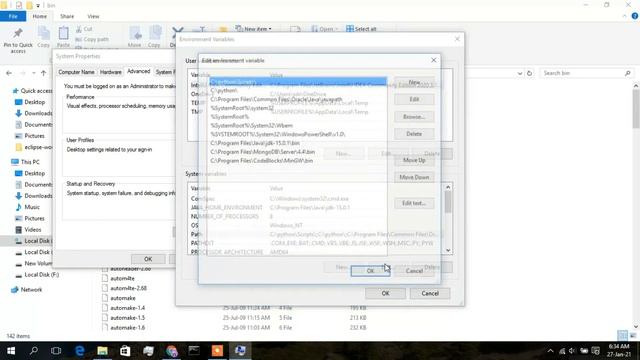Open Task View on taskbar
Image resolution: width=640 pixels, height=360 pixels.
point(56,351)
